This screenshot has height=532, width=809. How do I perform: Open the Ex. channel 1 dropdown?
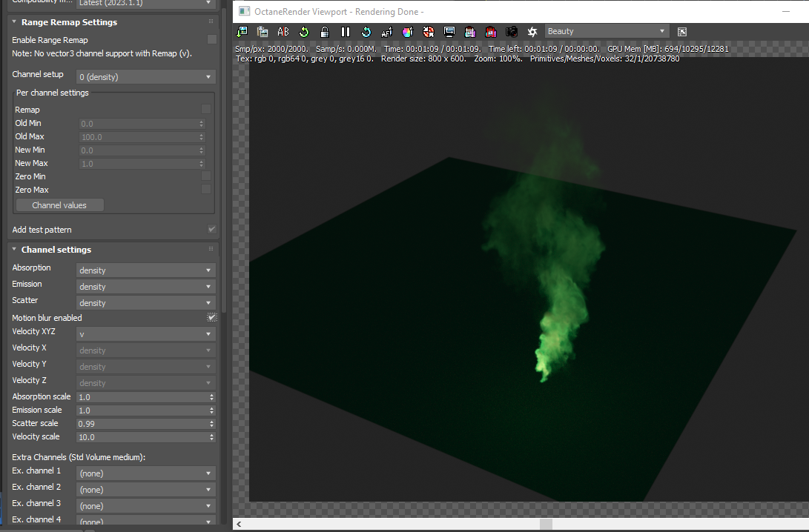(145, 473)
